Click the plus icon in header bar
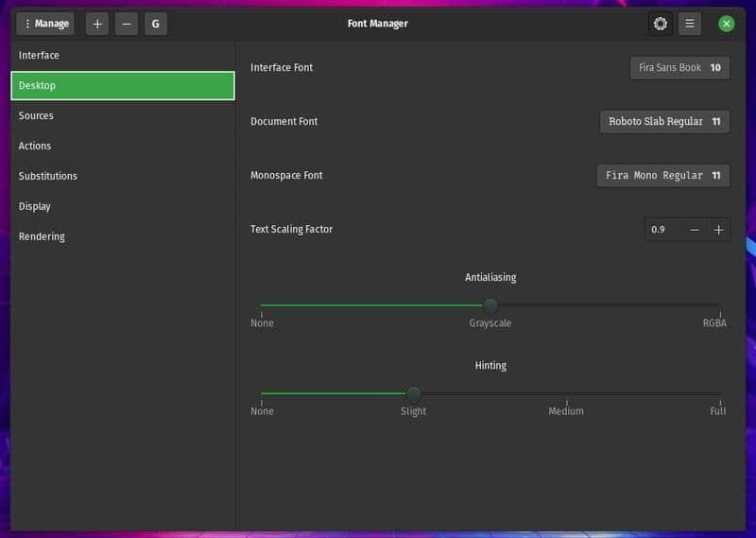Image resolution: width=756 pixels, height=538 pixels. (97, 24)
